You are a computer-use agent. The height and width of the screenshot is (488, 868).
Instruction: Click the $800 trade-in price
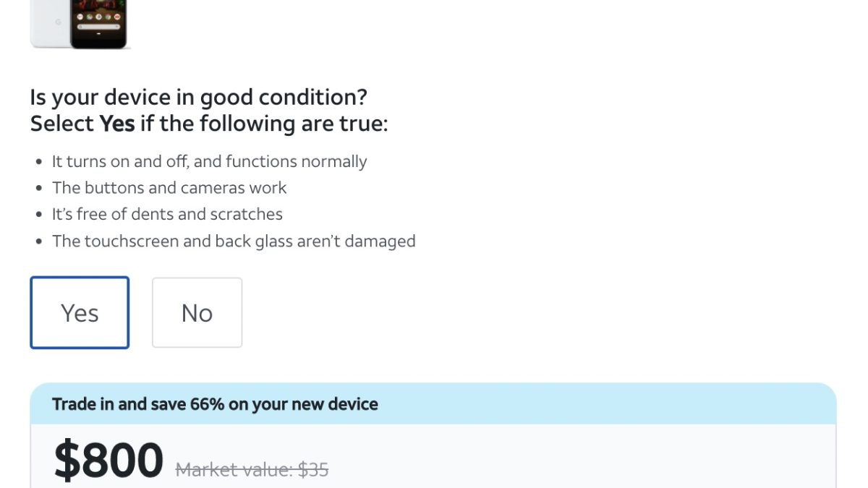pyautogui.click(x=109, y=461)
